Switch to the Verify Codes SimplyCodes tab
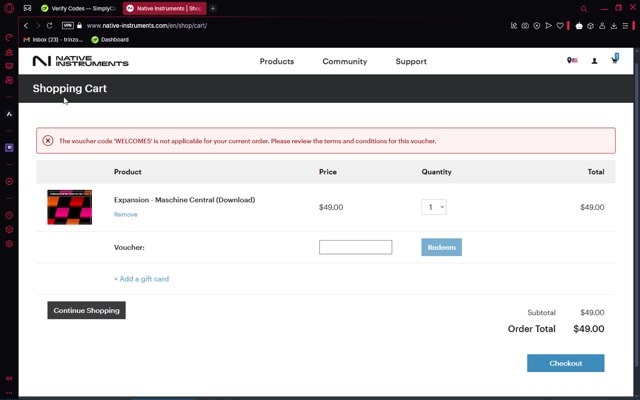Viewport: 640px width, 400px height. (x=79, y=8)
